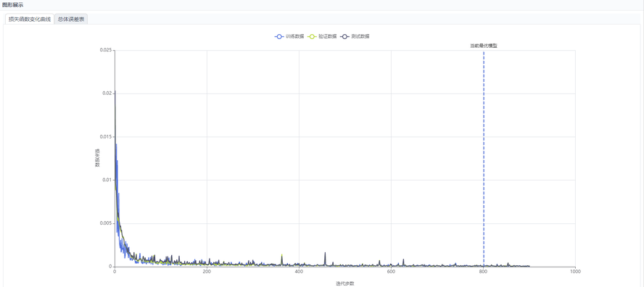Screen dimensions: 644x287
Task: Open the 总体误差表 tab
Action: click(71, 20)
